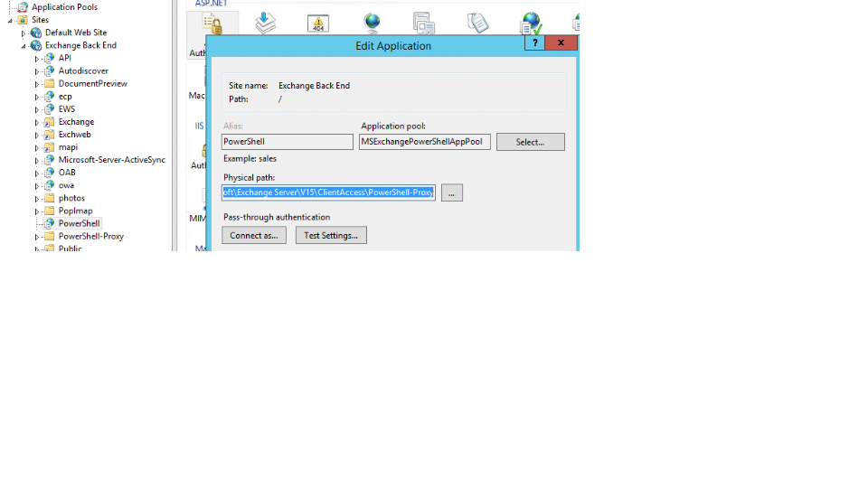Collapse the Exchange Back End site
Image resolution: width=868 pixels, height=488 pixels.
pos(24,45)
